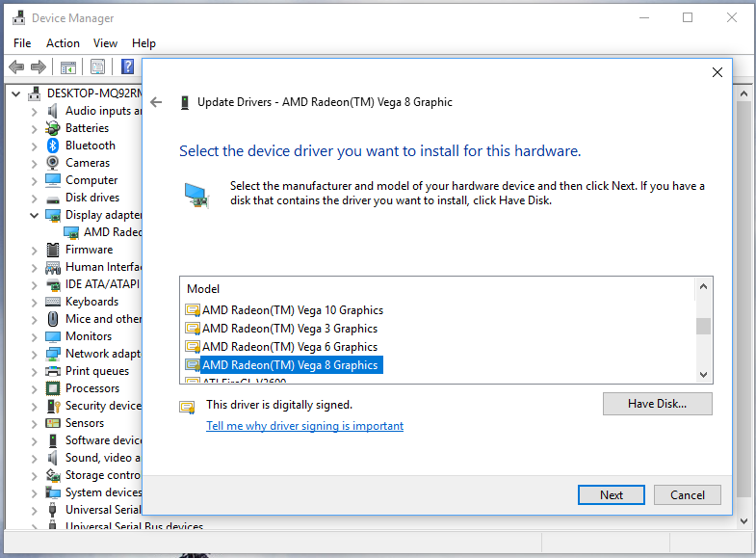Select the AMD Radeon device under Display adapters
Viewport: 756px width, 558px height.
click(103, 232)
